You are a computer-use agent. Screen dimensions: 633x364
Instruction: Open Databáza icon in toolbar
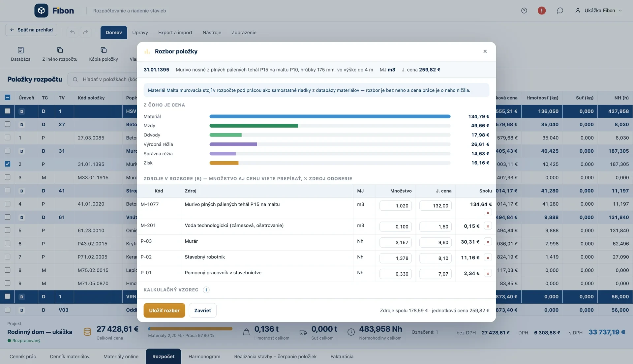[20, 50]
